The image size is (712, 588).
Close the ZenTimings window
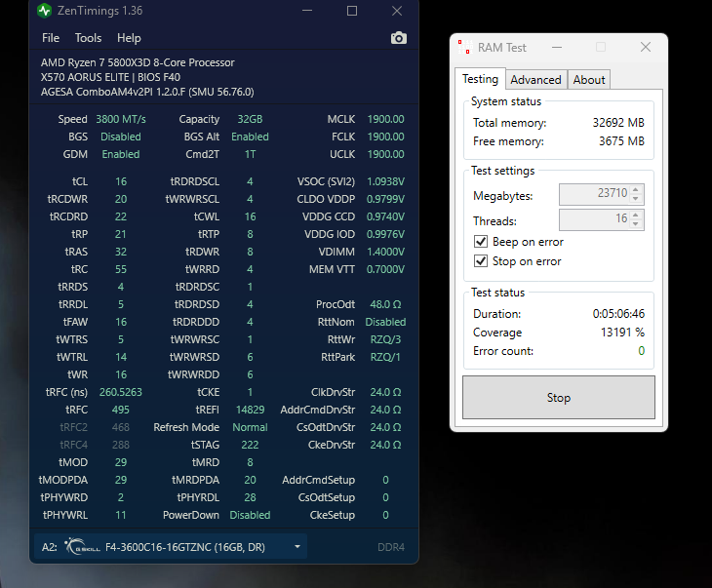click(397, 11)
